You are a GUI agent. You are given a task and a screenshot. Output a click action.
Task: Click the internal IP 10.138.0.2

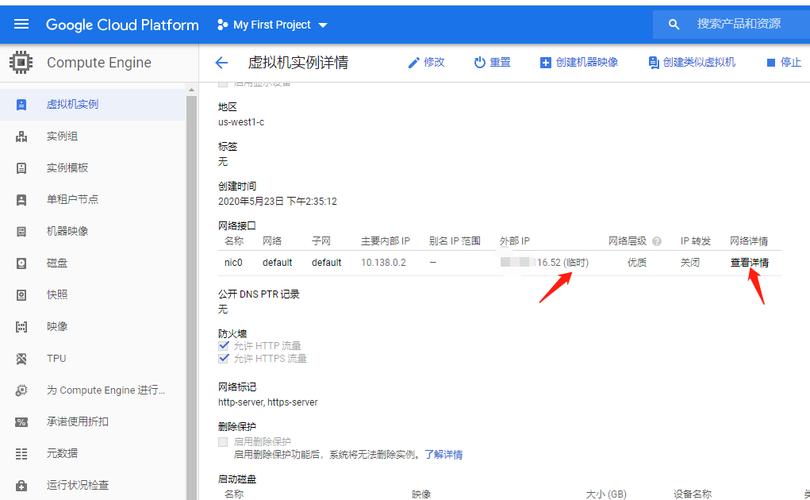[383, 262]
